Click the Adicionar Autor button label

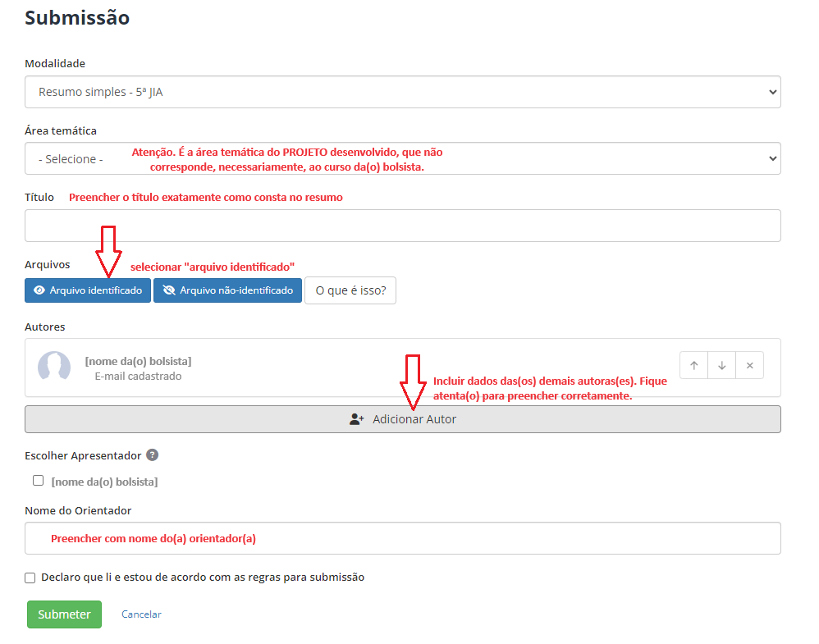414,419
